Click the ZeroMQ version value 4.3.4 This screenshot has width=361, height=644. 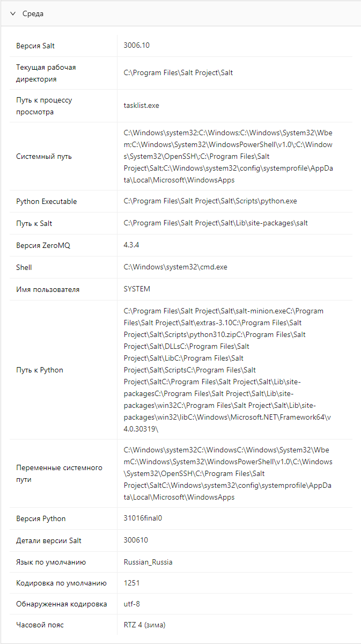click(131, 245)
